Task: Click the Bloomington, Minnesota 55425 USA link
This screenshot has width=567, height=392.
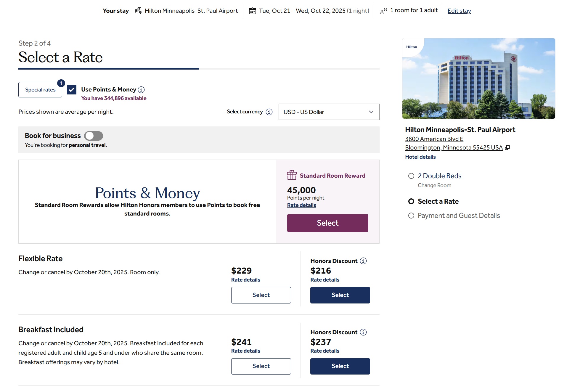Action: tap(454, 147)
